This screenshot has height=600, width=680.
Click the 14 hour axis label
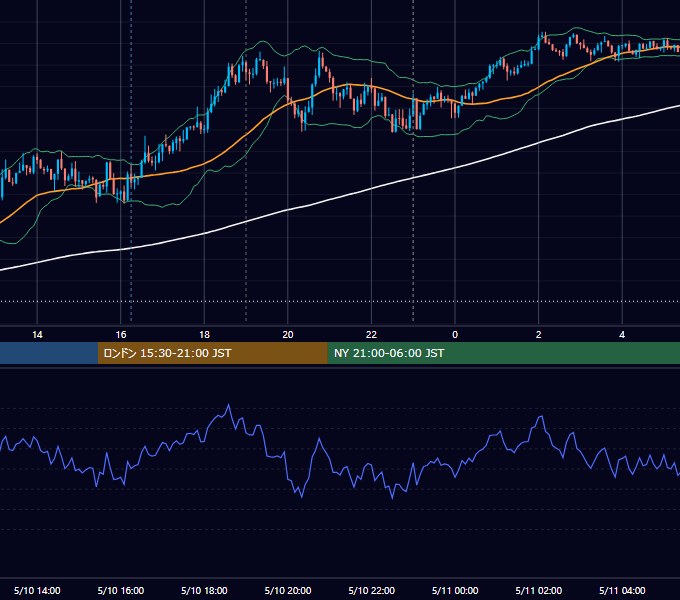point(37,335)
